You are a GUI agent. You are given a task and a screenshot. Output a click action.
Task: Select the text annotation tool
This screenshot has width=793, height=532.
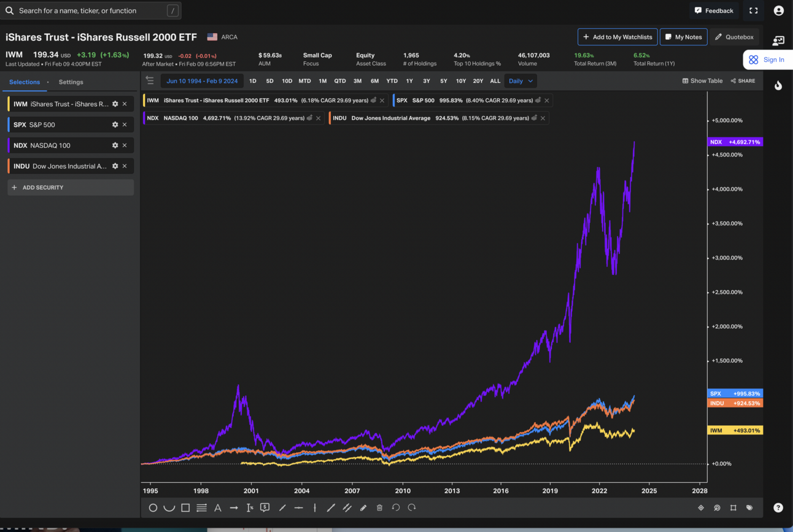pyautogui.click(x=218, y=507)
